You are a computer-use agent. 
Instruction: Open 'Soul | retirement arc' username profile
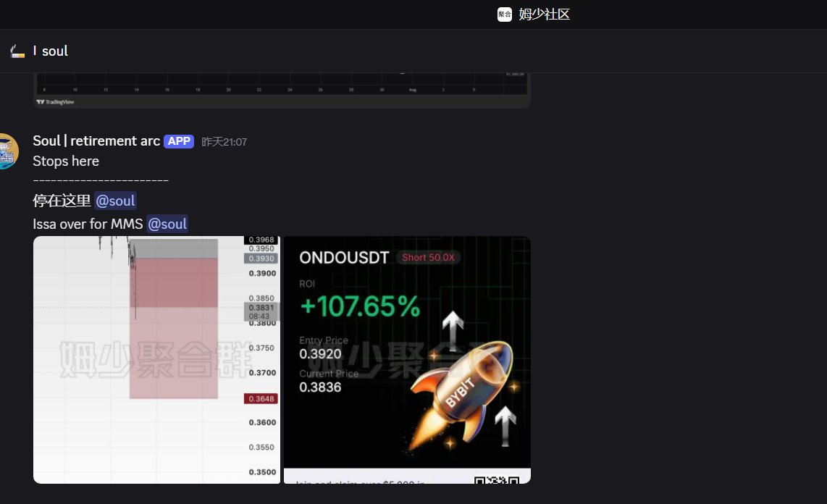[x=96, y=140]
